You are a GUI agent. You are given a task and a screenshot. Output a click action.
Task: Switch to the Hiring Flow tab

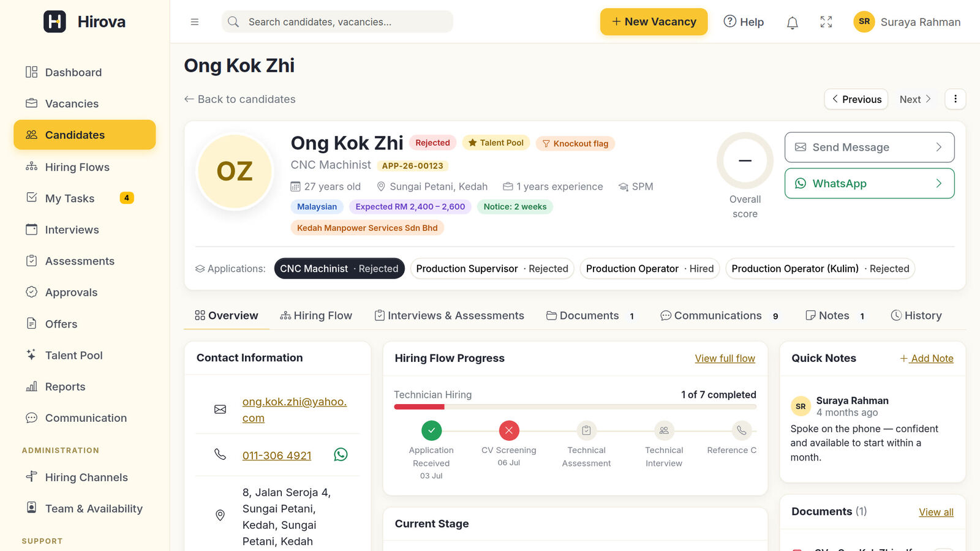[316, 315]
